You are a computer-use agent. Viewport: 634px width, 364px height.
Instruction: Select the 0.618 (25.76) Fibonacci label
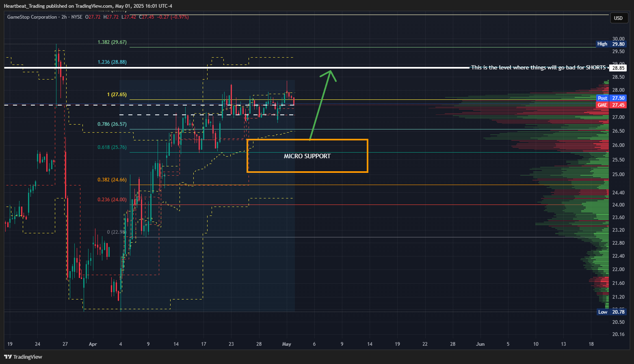(112, 147)
